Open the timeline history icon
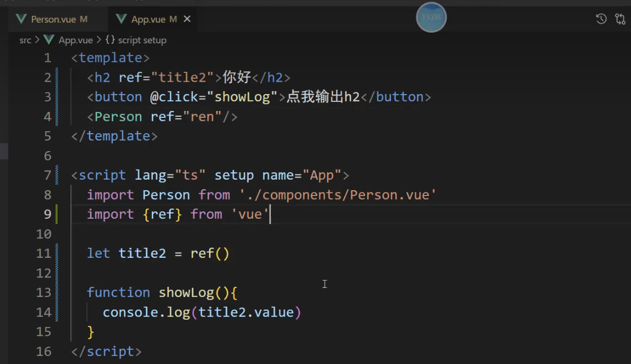 tap(601, 19)
